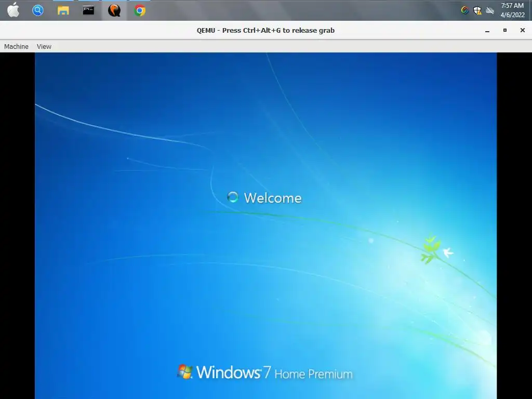This screenshot has width=532, height=399.
Task: Click the spinning loading circle beside Welcome
Action: [233, 197]
